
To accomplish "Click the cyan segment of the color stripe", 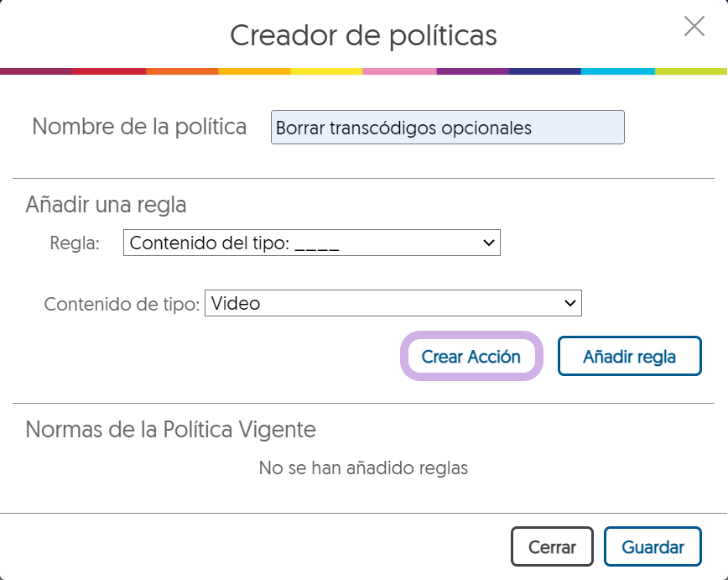I will click(x=617, y=71).
